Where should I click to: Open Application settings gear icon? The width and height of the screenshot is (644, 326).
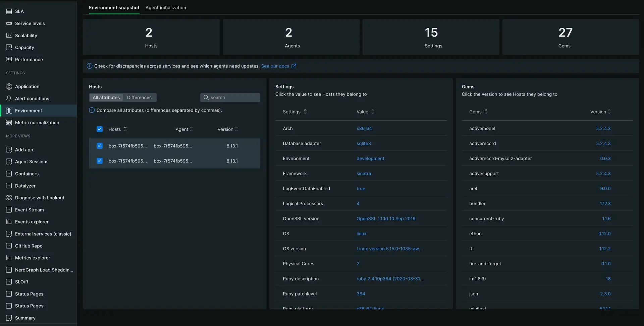point(9,86)
